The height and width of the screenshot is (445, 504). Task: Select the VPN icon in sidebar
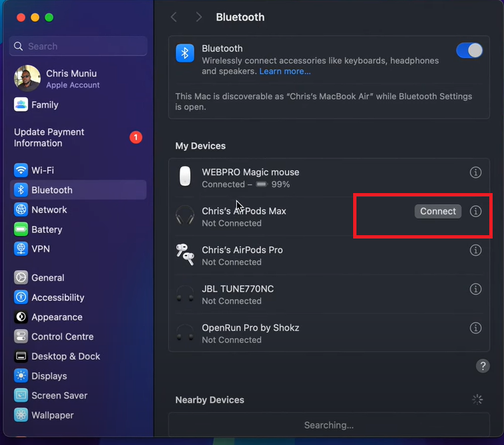(x=21, y=249)
